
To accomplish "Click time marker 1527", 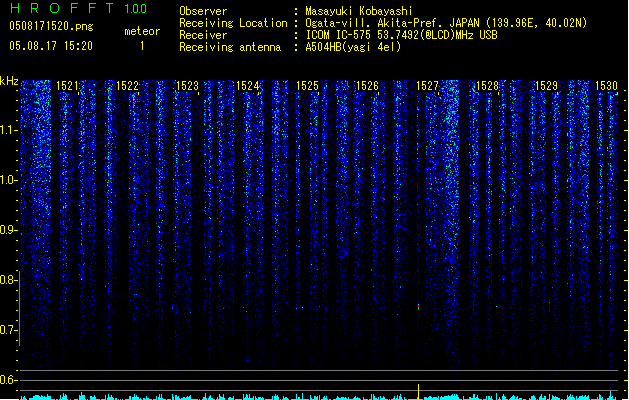I will [428, 86].
